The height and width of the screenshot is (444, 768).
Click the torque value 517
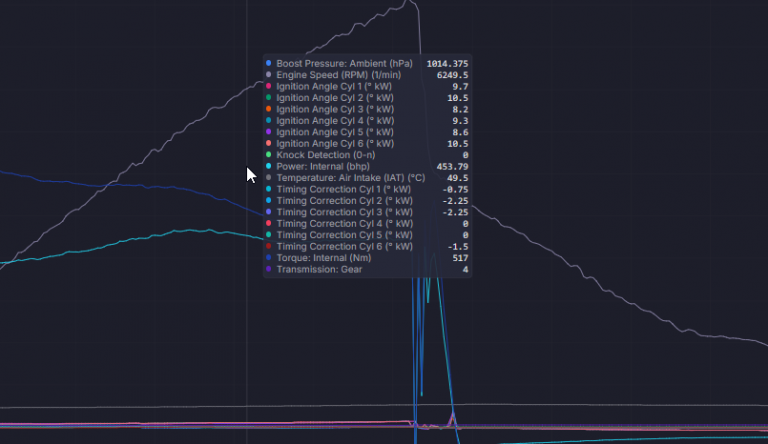pos(461,258)
